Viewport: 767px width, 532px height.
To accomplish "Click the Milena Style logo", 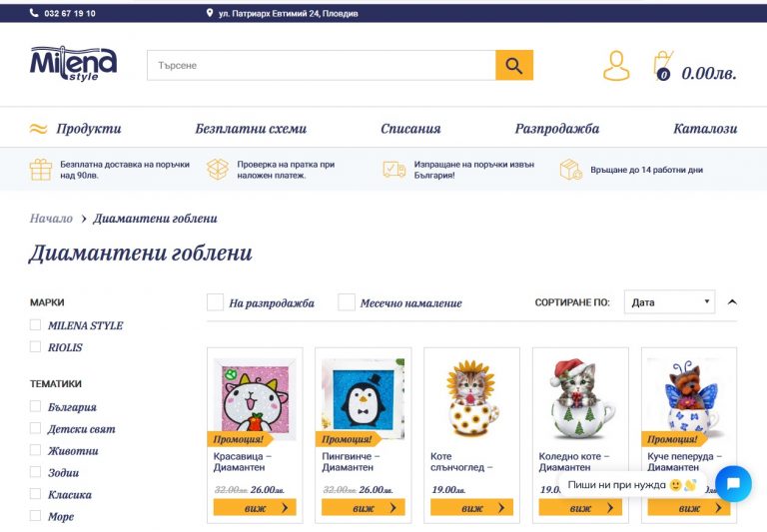I will [73, 64].
